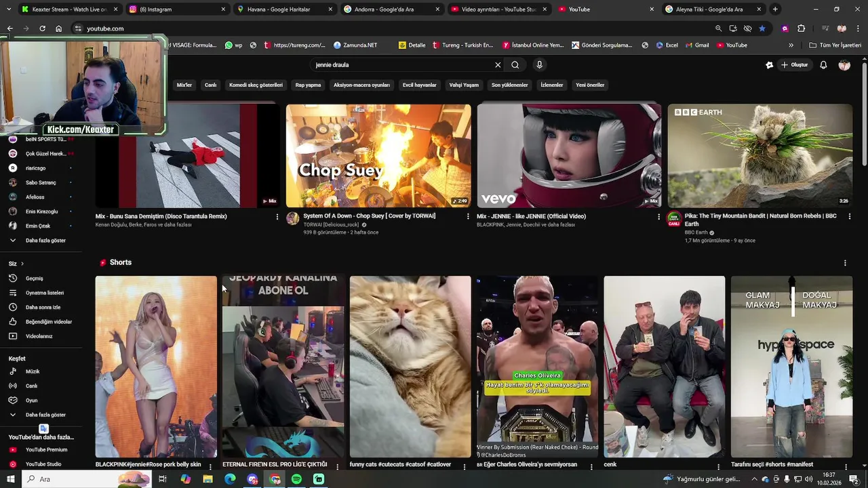Click the browser address bar
868x488 pixels.
(393, 28)
